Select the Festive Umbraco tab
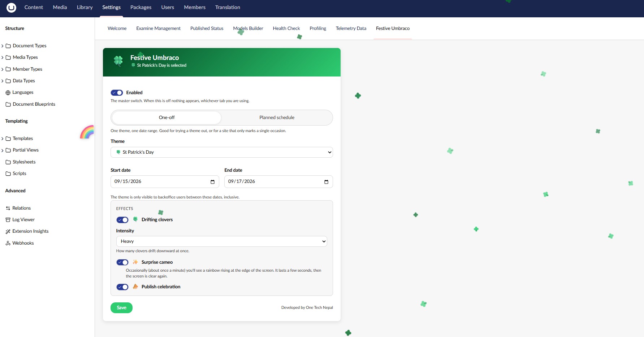The image size is (644, 337). pos(393,29)
